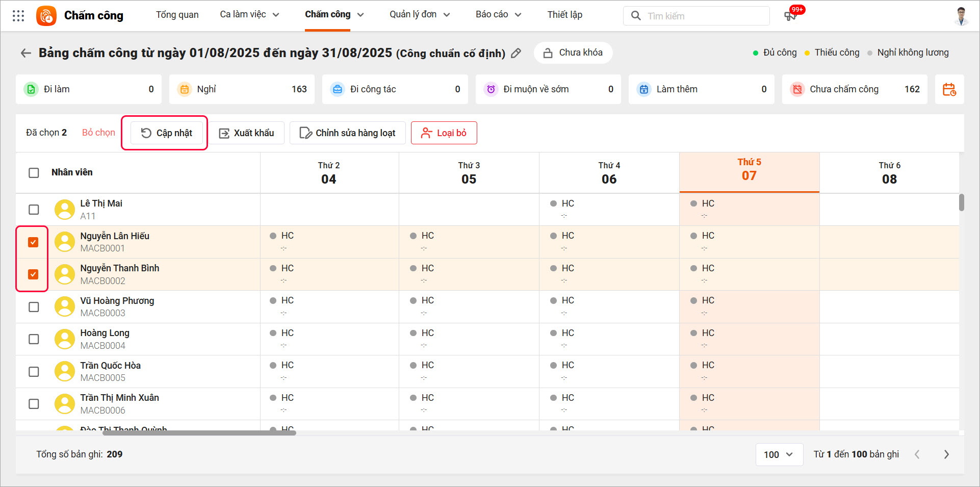This screenshot has height=487, width=980.
Task: Open the Thiết lập menu item
Action: 564,15
